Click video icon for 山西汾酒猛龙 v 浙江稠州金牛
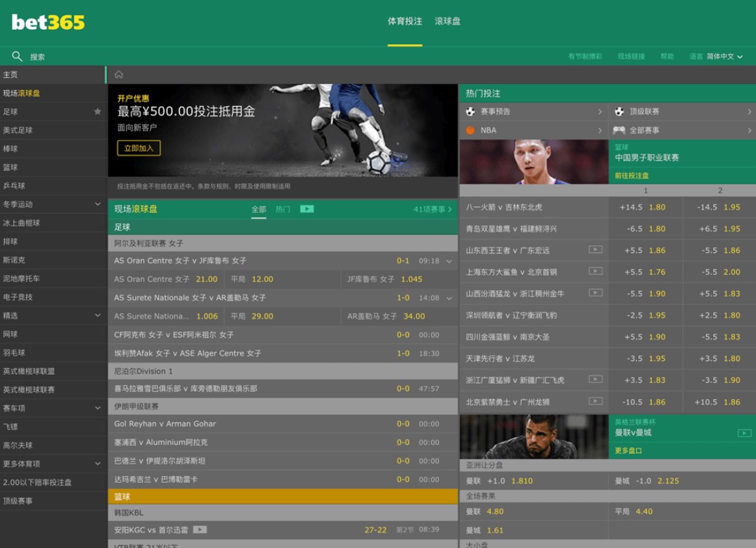Screen dimensions: 756x548 pos(595,293)
